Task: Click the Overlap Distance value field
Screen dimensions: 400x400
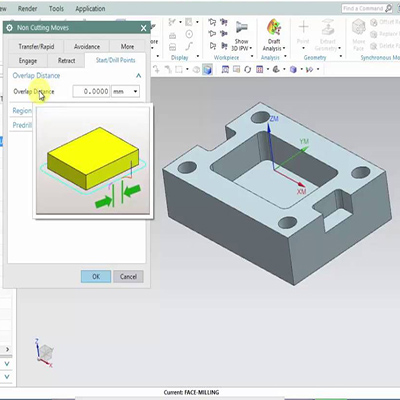Action: tap(91, 91)
